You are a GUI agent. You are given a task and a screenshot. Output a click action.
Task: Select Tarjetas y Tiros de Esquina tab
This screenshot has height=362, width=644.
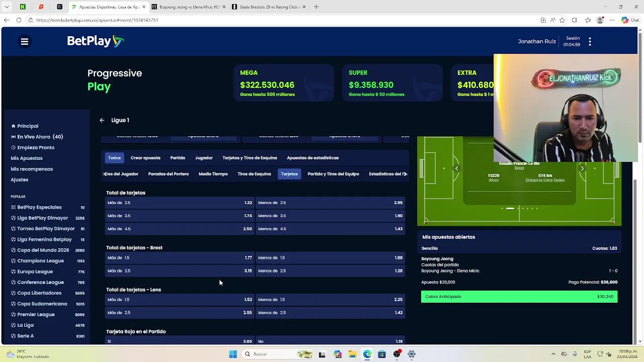point(250,158)
